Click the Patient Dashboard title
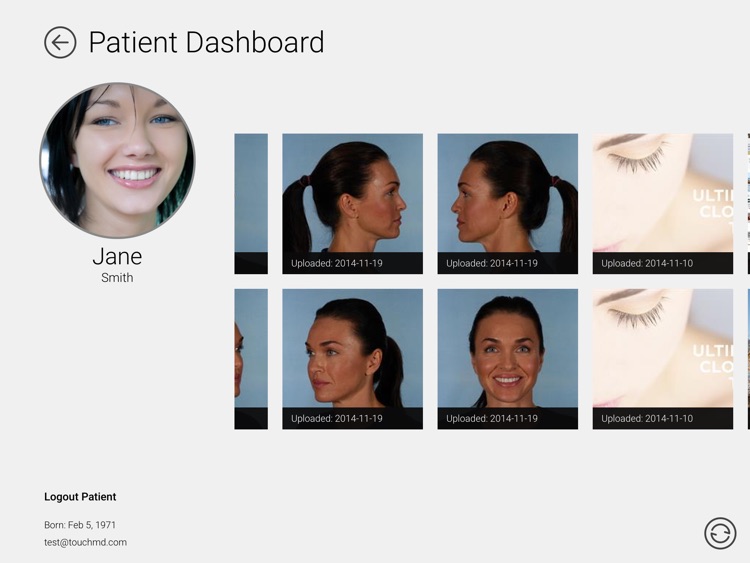 pyautogui.click(x=207, y=42)
